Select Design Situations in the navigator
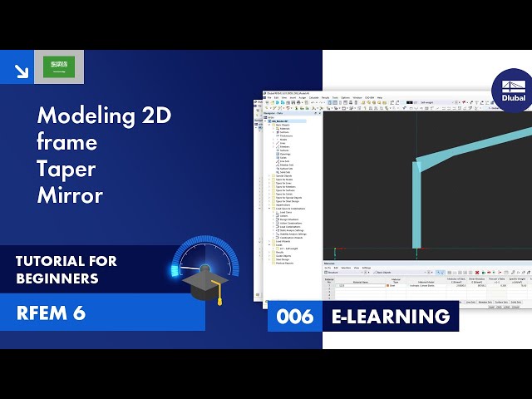The image size is (532, 399). click(x=289, y=219)
